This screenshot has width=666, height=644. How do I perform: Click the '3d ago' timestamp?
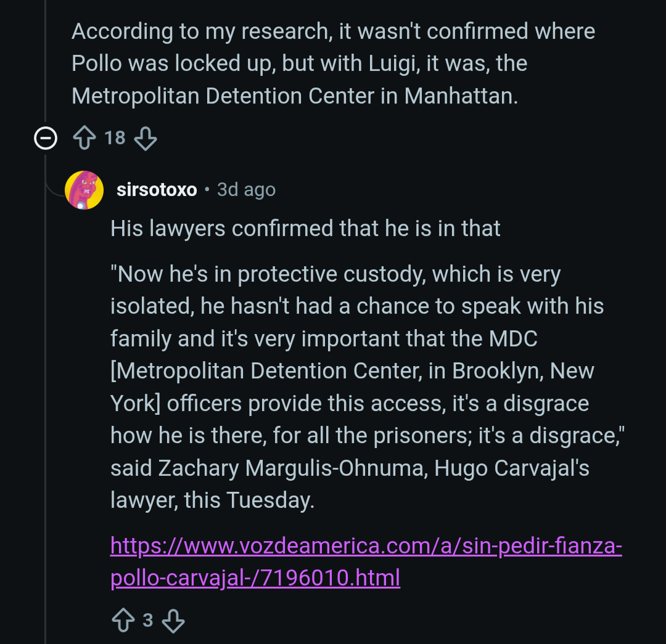tap(246, 190)
